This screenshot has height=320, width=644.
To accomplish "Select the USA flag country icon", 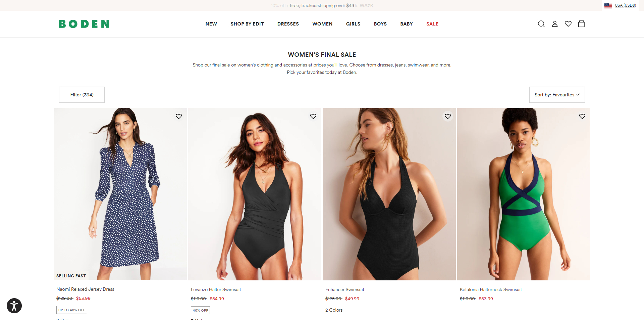I will 608,5.
